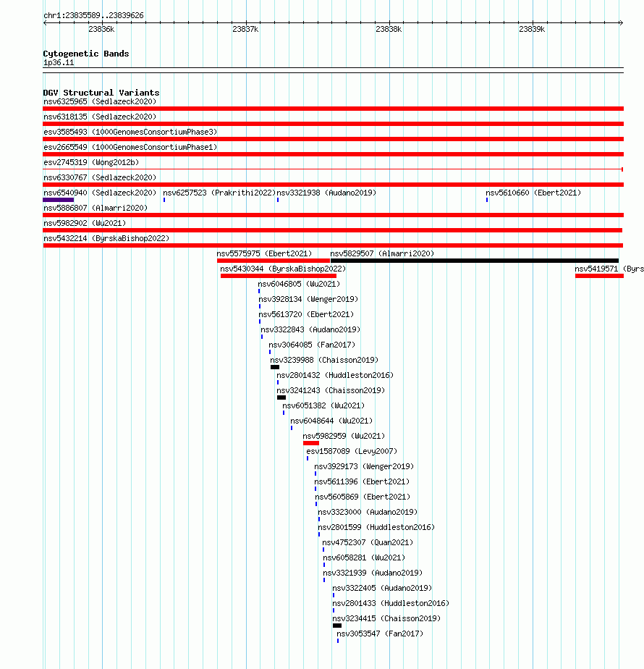Click nsv2801432 (Huddleston2016) label

[335, 376]
